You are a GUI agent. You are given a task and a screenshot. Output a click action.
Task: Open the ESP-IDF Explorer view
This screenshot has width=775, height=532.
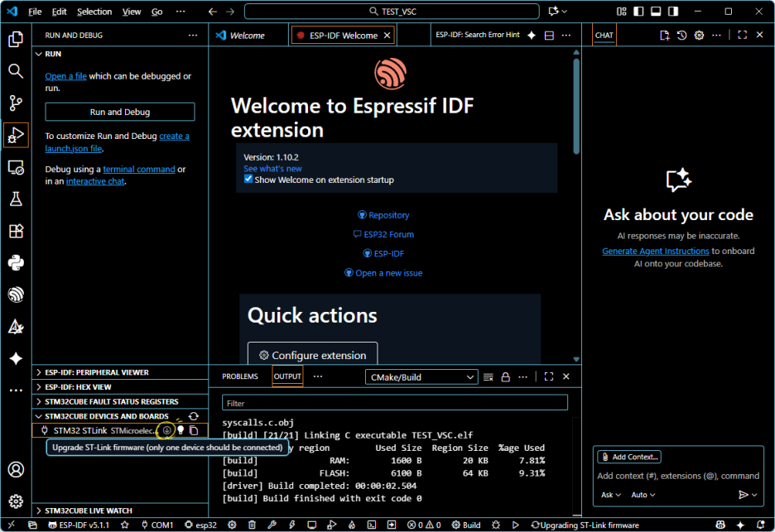[x=16, y=295]
